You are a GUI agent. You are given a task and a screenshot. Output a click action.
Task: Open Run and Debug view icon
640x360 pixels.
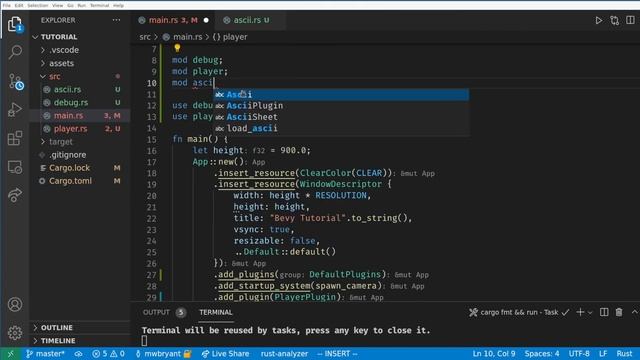tap(15, 110)
